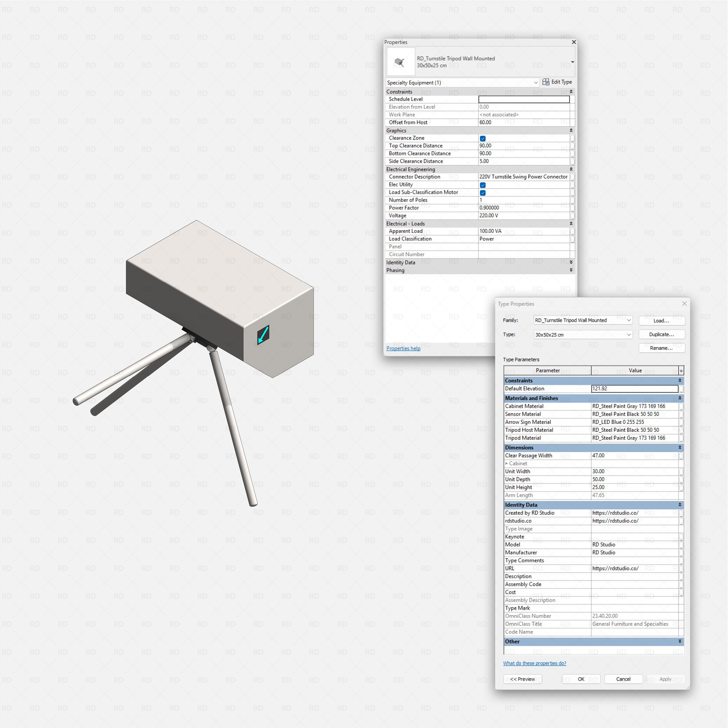This screenshot has height=728, width=728.
Task: Click the Apparent Load value 100.00 VA
Action: [524, 231]
